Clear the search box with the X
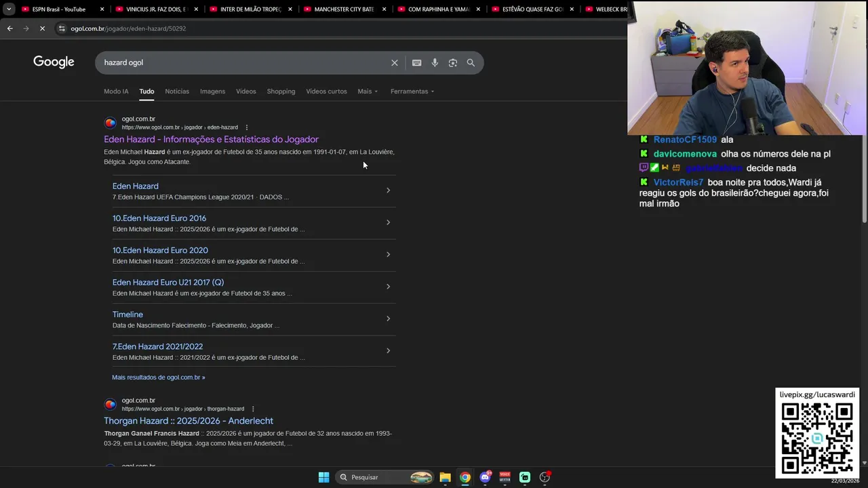868x488 pixels. tap(395, 62)
